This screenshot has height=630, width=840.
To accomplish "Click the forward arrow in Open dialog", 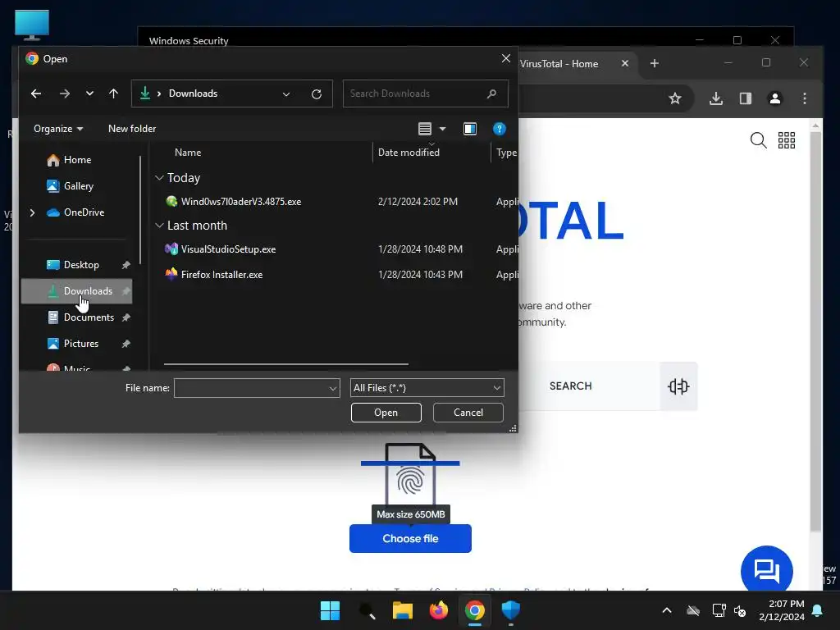I will pos(65,94).
